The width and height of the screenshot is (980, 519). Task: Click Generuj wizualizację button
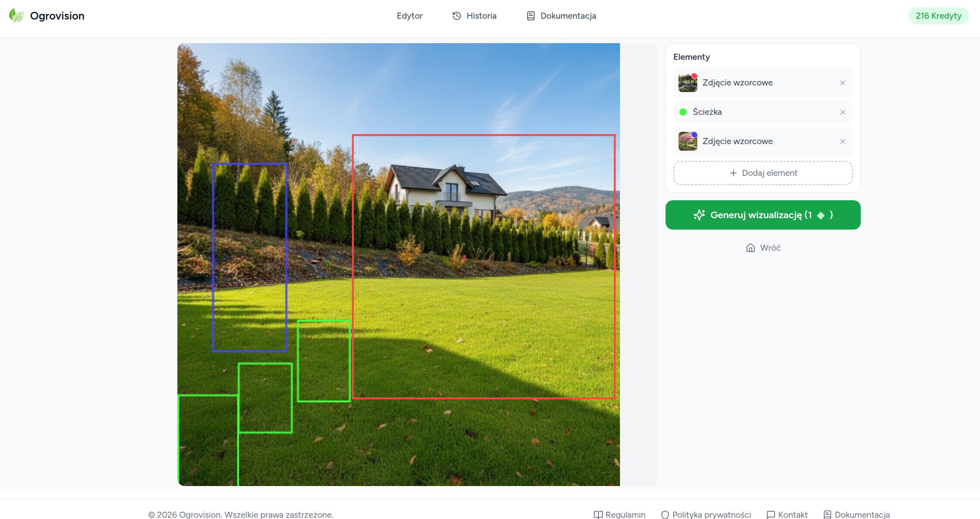tap(763, 215)
